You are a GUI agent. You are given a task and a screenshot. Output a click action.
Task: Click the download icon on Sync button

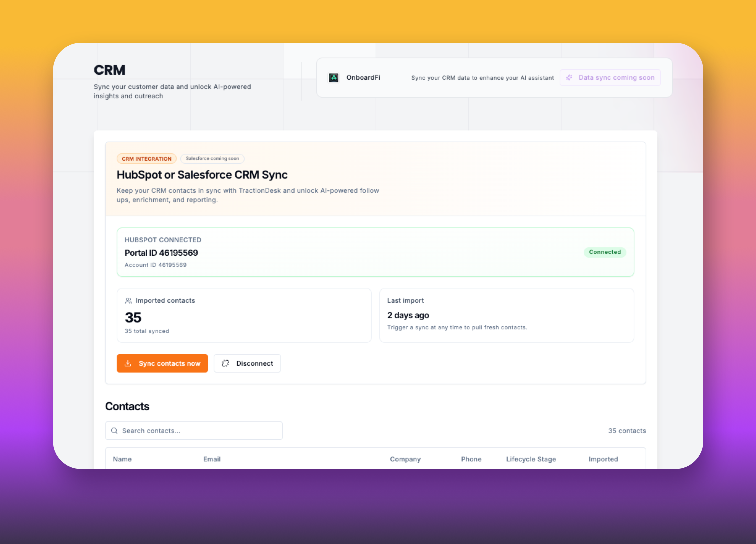pos(128,363)
